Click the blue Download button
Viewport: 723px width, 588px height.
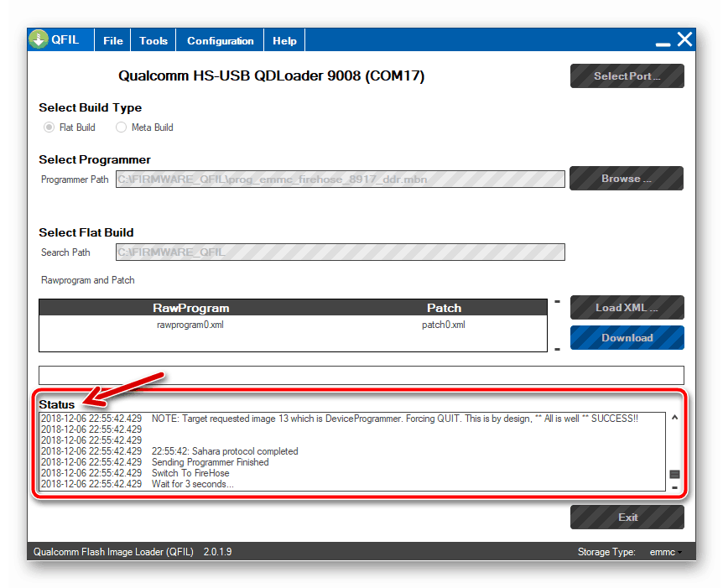tap(627, 337)
